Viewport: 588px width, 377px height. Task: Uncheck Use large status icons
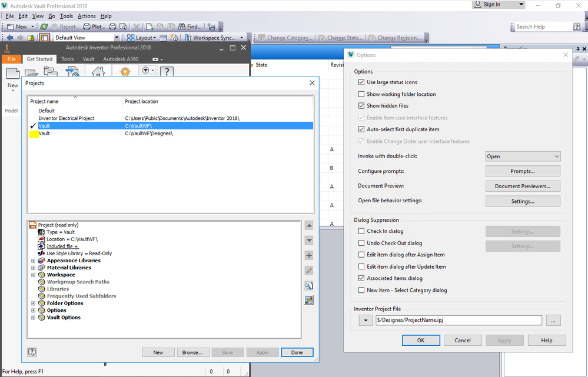361,82
